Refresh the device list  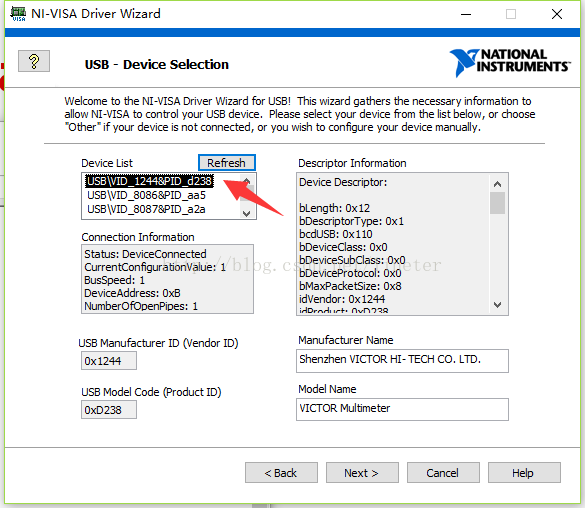point(226,163)
